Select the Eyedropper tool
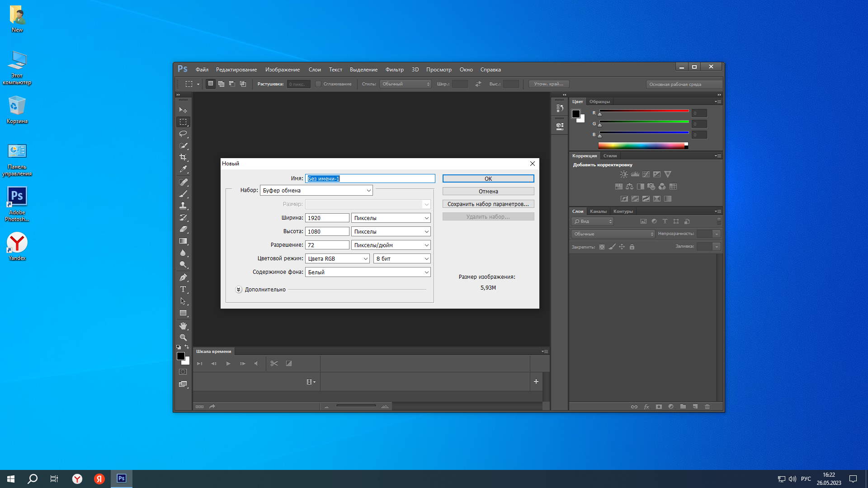This screenshot has width=868, height=488. (183, 169)
